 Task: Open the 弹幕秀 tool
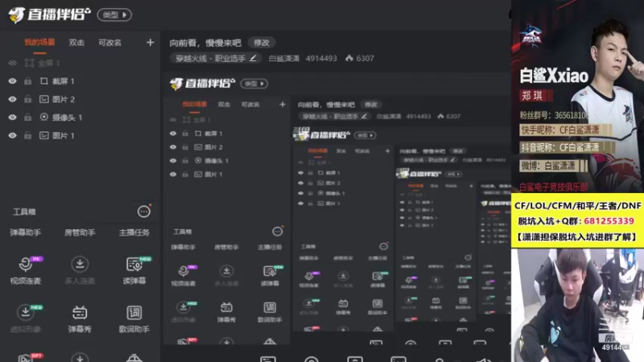click(80, 319)
